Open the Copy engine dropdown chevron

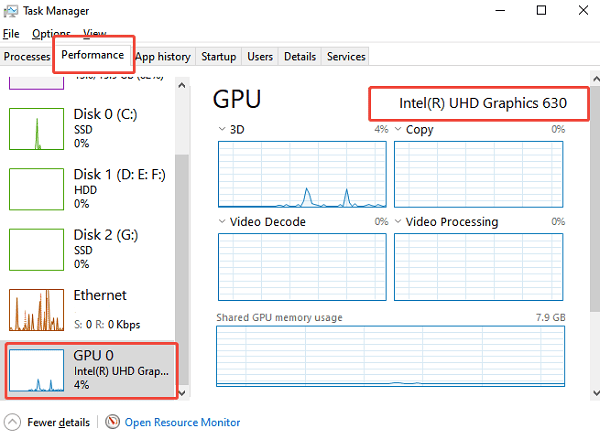click(x=398, y=129)
